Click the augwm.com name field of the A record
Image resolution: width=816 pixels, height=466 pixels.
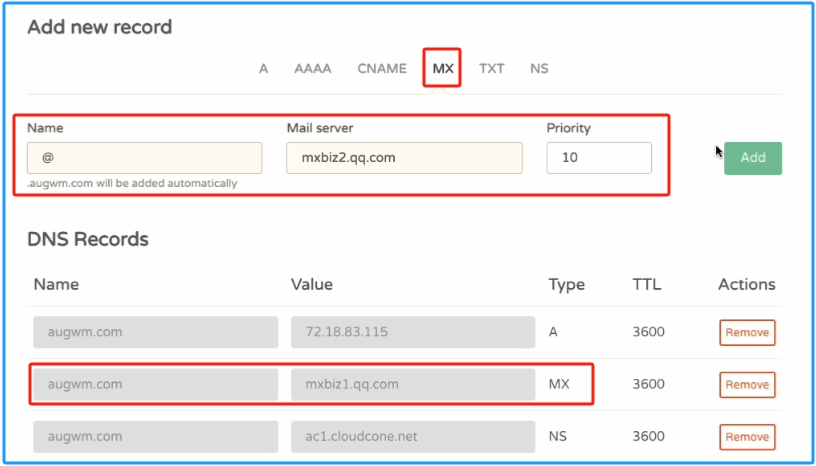[156, 332]
